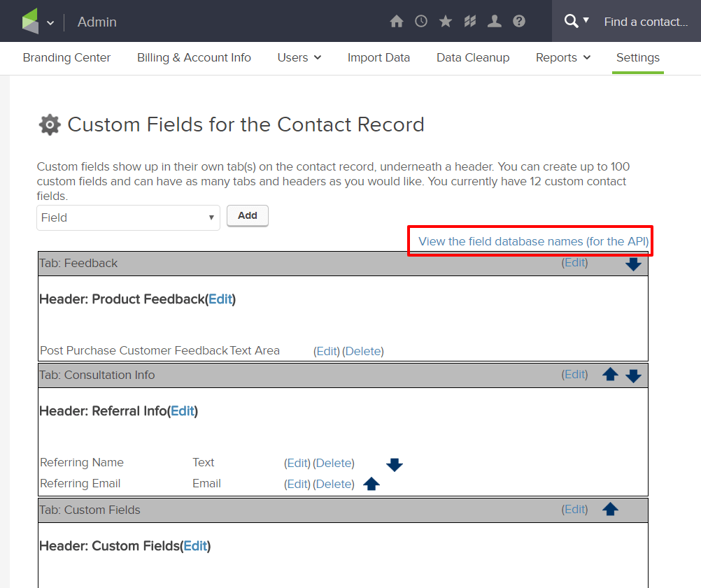Move Consultation Info tab up
Viewport: 701px width, 588px height.
point(610,374)
